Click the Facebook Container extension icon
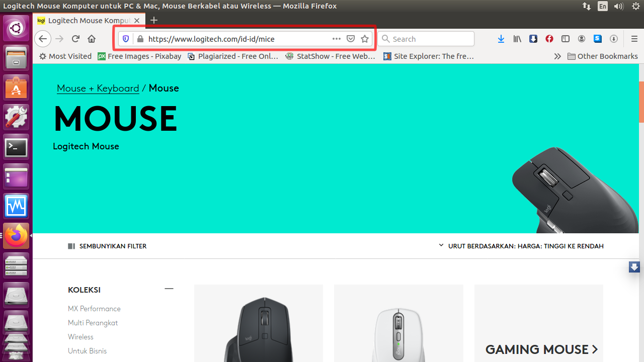The height and width of the screenshot is (362, 644). [x=549, y=39]
